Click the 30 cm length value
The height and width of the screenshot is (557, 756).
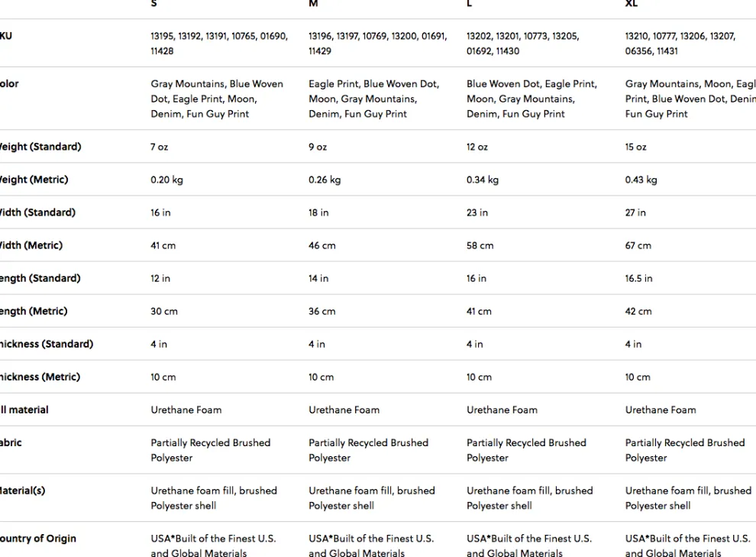tap(163, 311)
